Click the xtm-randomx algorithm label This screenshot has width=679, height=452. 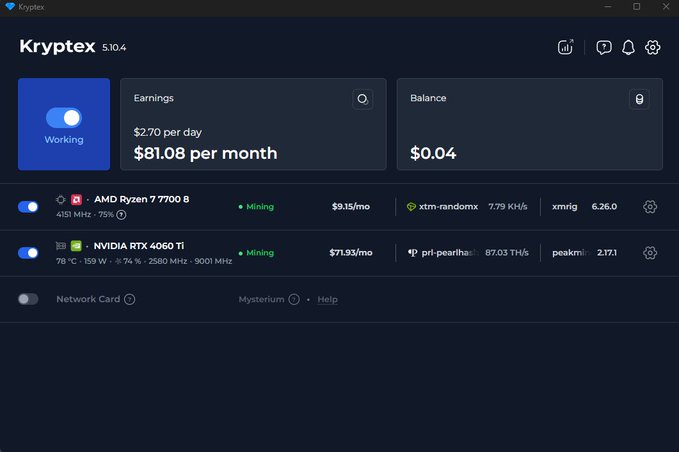point(448,207)
